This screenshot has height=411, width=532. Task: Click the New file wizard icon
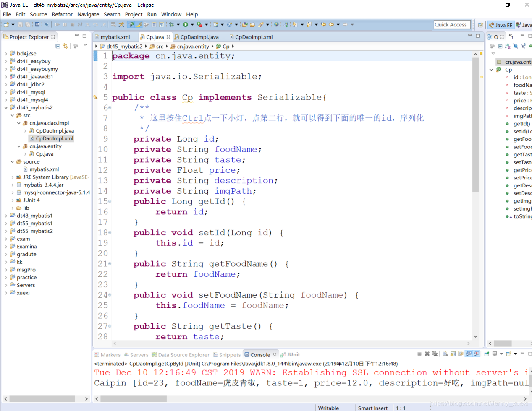[x=6, y=25]
